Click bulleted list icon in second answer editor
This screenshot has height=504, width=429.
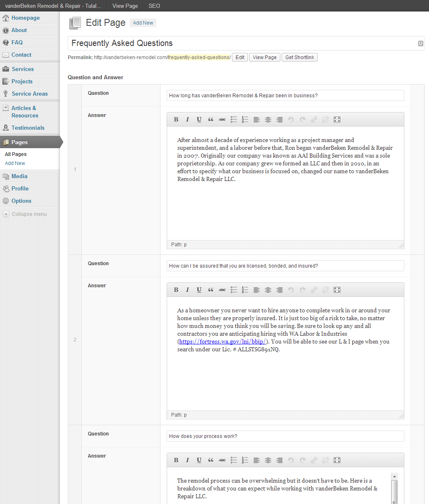pyautogui.click(x=234, y=290)
